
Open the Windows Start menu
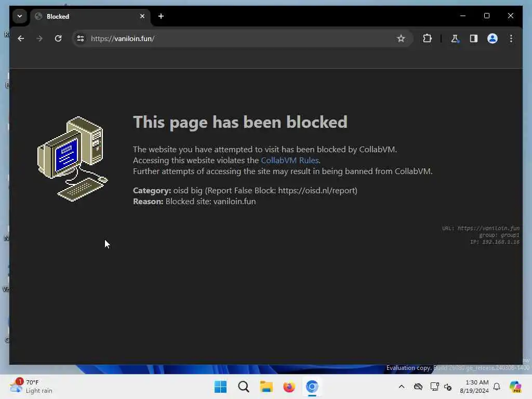[x=220, y=387]
